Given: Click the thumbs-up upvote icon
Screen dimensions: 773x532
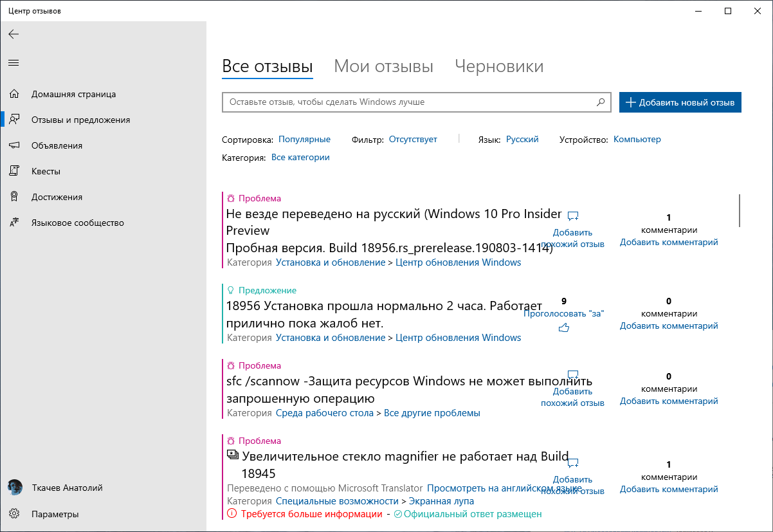Looking at the screenshot, I should click(564, 328).
